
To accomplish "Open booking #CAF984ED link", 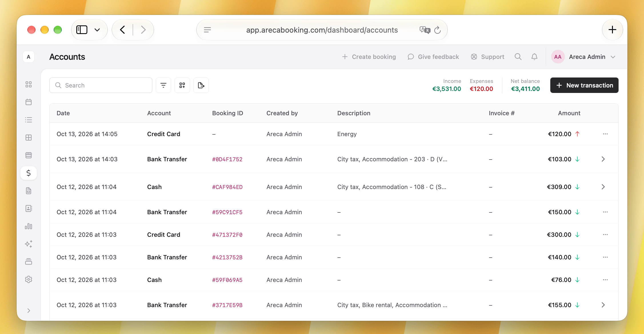I will coord(227,187).
